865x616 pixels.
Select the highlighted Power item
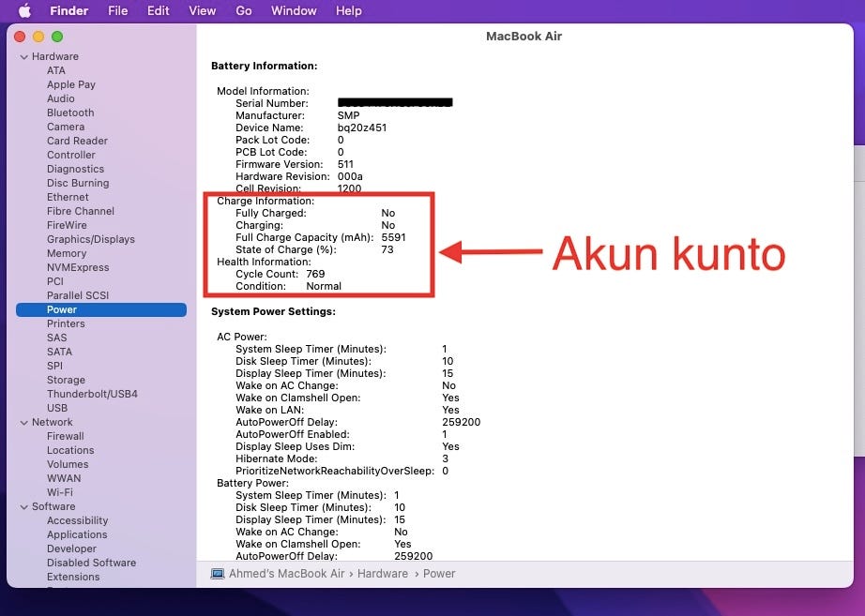click(x=101, y=310)
